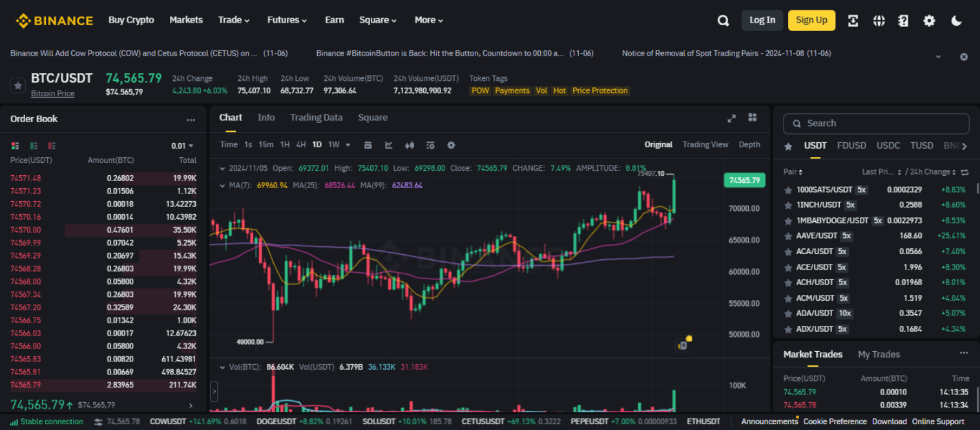Expand the chart to fullscreen
The image size is (980, 430).
click(x=731, y=118)
